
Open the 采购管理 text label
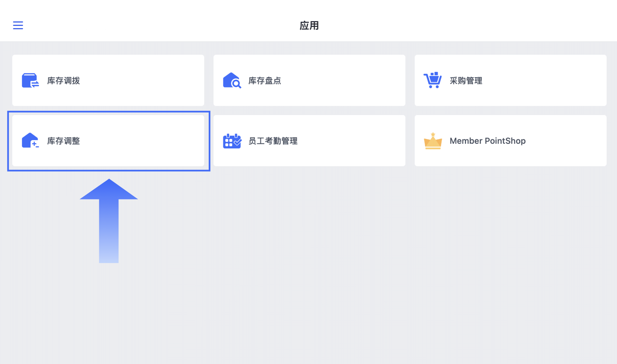(x=466, y=80)
